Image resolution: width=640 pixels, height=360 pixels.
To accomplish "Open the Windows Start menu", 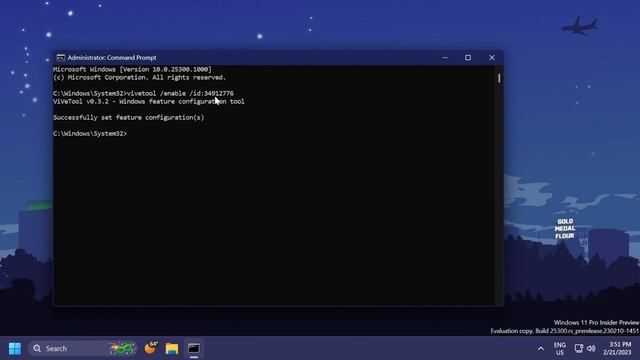I will 15,349.
